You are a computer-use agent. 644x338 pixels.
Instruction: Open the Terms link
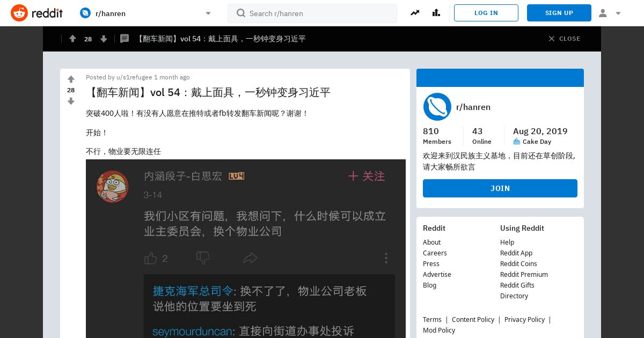(x=432, y=319)
